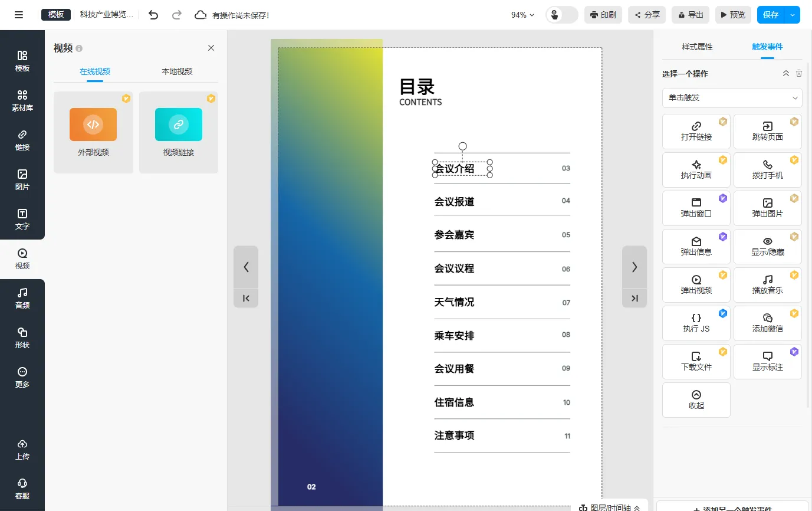Open 客服 customer service
This screenshot has height=511, width=812.
[x=22, y=489]
